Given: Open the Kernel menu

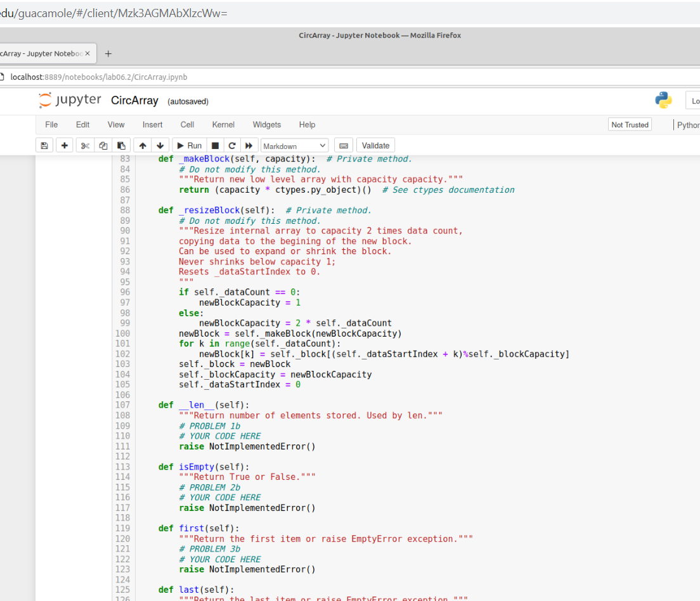Looking at the screenshot, I should [223, 124].
